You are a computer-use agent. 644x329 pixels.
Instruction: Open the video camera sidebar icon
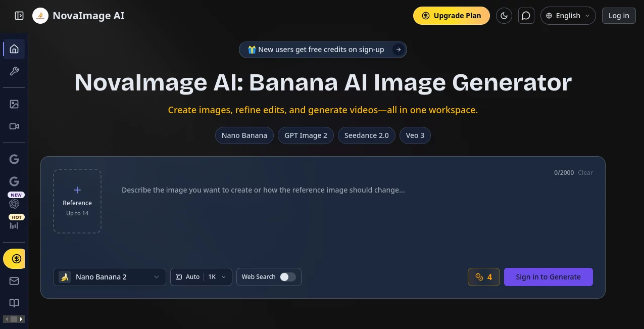14,126
